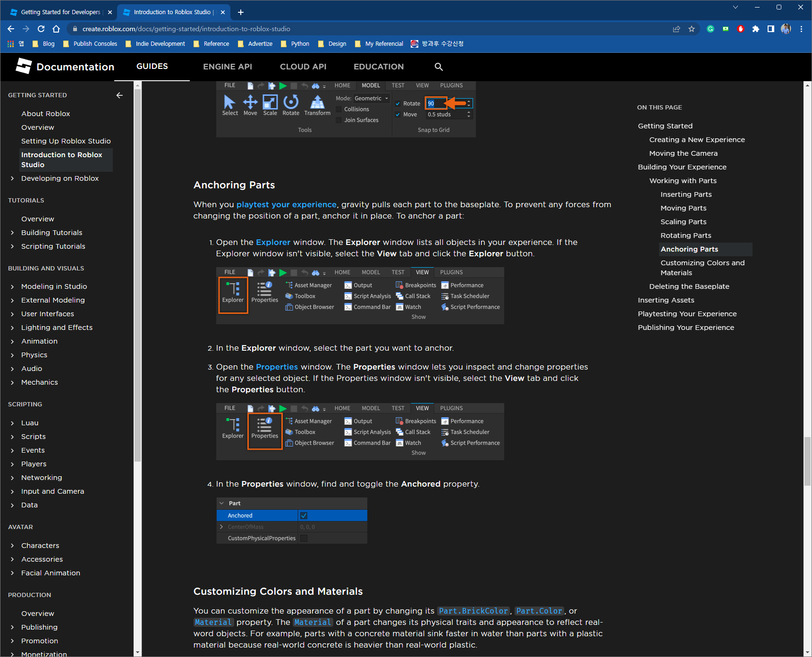The width and height of the screenshot is (812, 657).
Task: Toggle browser side panel icon
Action: [771, 29]
